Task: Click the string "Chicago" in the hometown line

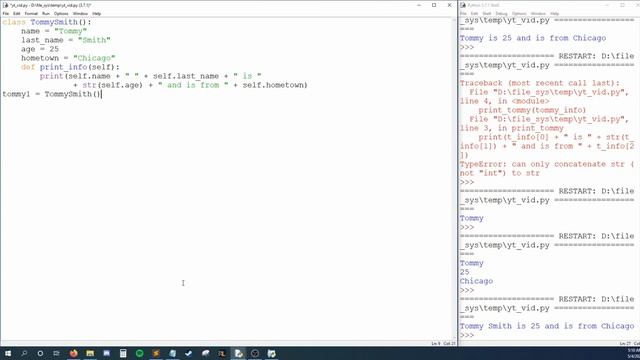Action: click(x=94, y=58)
